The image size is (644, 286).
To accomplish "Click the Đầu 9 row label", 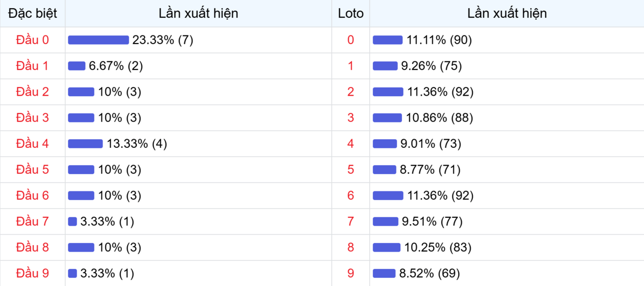I will click(x=32, y=273).
